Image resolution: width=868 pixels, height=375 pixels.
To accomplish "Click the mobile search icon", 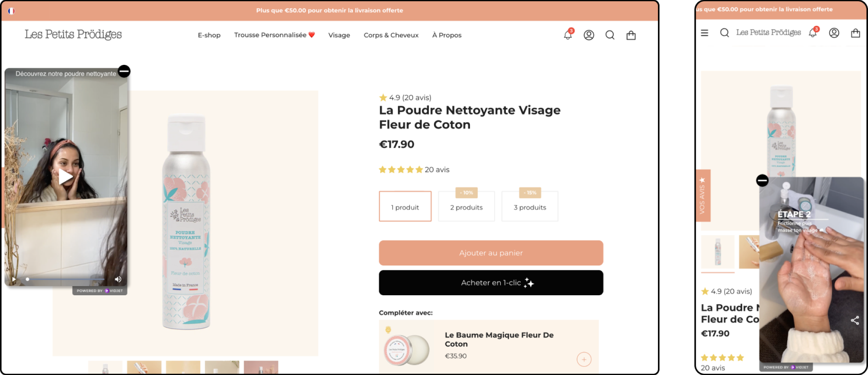I will [x=724, y=33].
